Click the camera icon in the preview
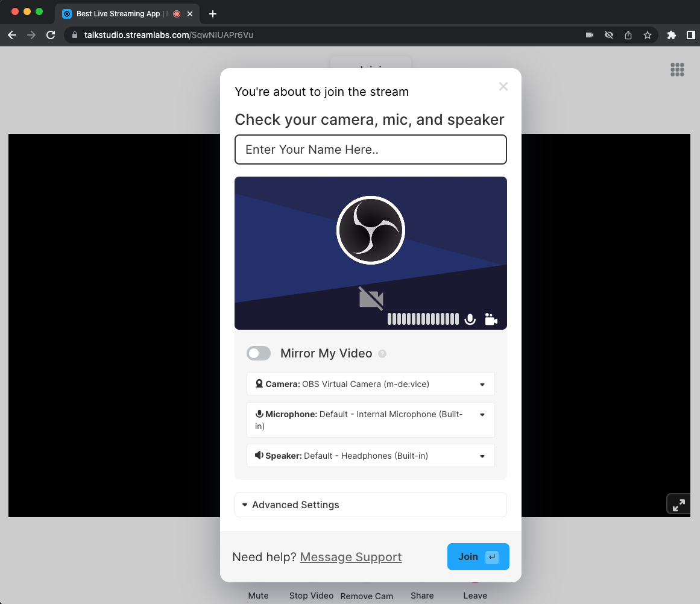The height and width of the screenshot is (604, 700). pos(491,319)
